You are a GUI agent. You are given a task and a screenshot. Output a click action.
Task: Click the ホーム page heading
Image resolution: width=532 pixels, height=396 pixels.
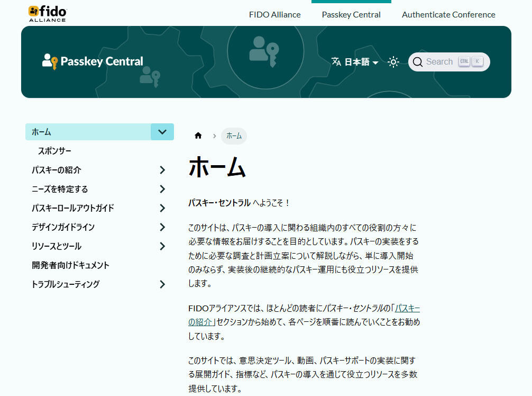(x=217, y=167)
